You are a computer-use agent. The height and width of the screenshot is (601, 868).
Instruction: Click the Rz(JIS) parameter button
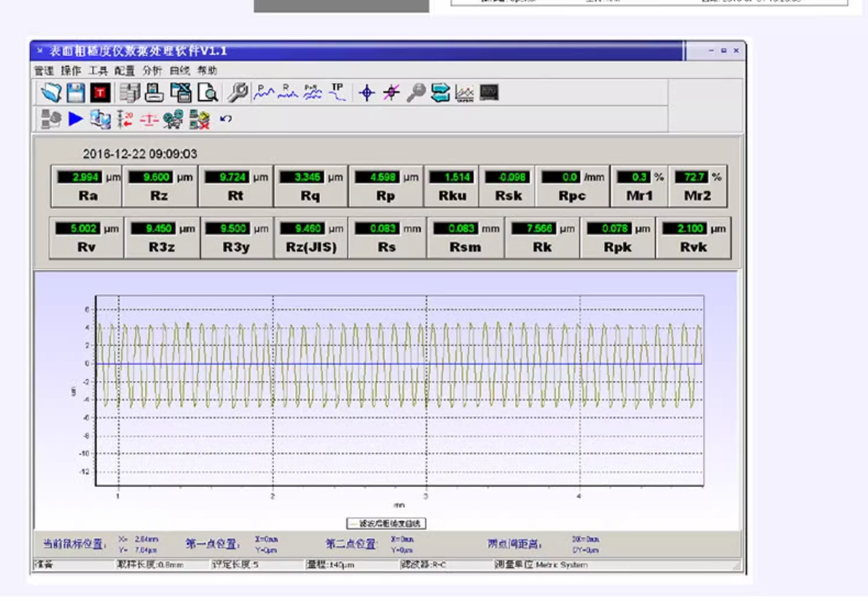[x=311, y=238]
